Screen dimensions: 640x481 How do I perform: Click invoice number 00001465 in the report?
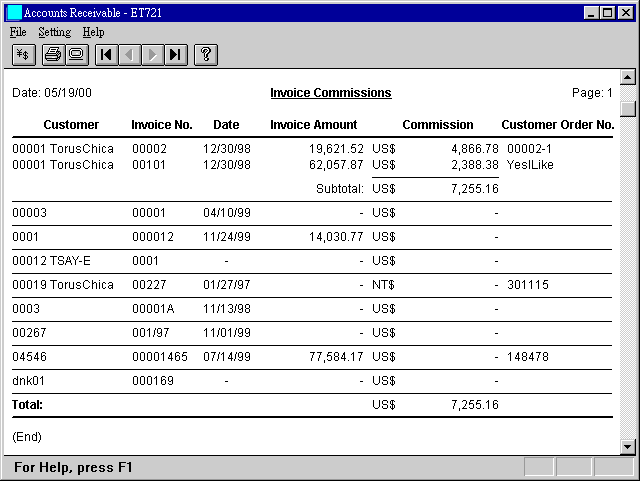pos(162,357)
